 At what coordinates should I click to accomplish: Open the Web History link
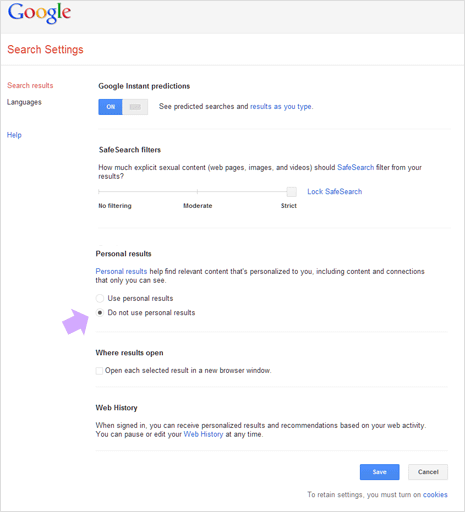[203, 434]
